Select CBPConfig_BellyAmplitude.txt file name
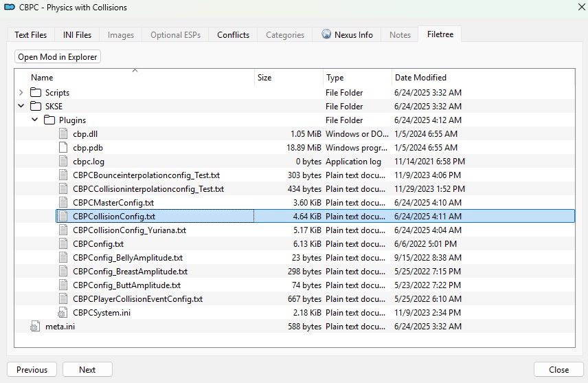 (x=128, y=258)
